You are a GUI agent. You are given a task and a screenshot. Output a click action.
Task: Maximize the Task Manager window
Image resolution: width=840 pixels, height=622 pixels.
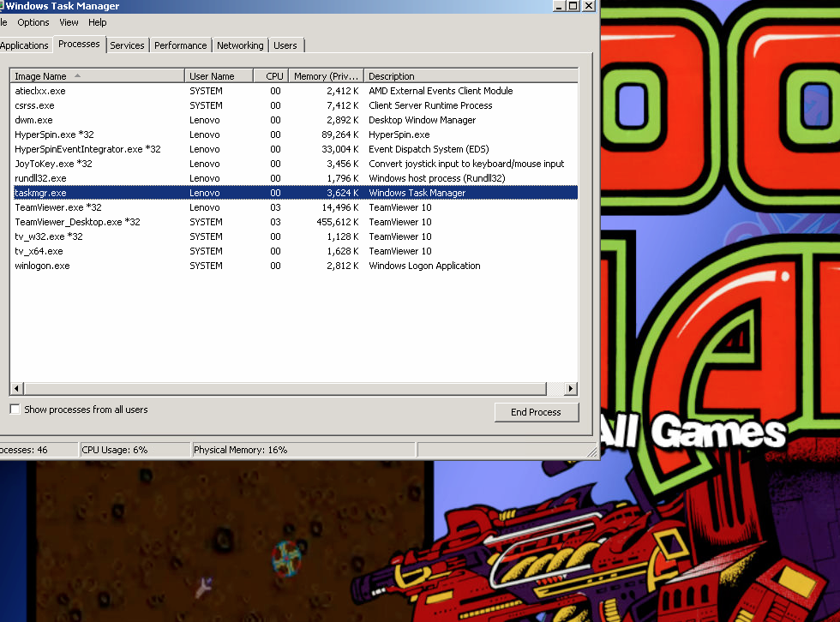click(573, 6)
